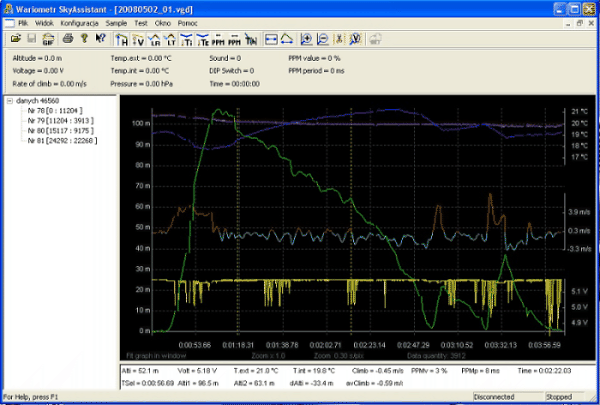Collapse the danych 46560 tree node
Viewport: 600px width, 405px height.
pyautogui.click(x=9, y=101)
